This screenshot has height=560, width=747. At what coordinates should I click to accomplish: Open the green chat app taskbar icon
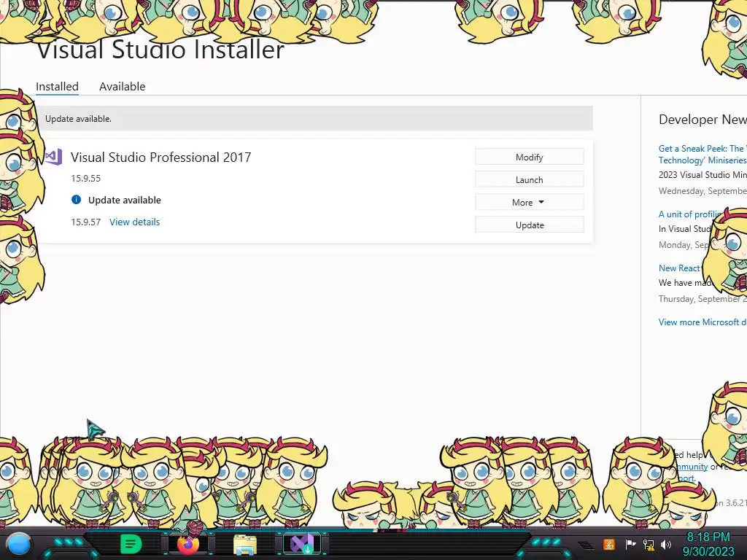click(x=131, y=544)
